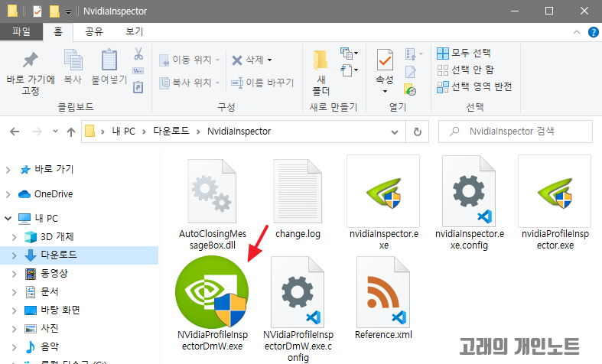
Task: Go up one folder level
Action: 71,132
